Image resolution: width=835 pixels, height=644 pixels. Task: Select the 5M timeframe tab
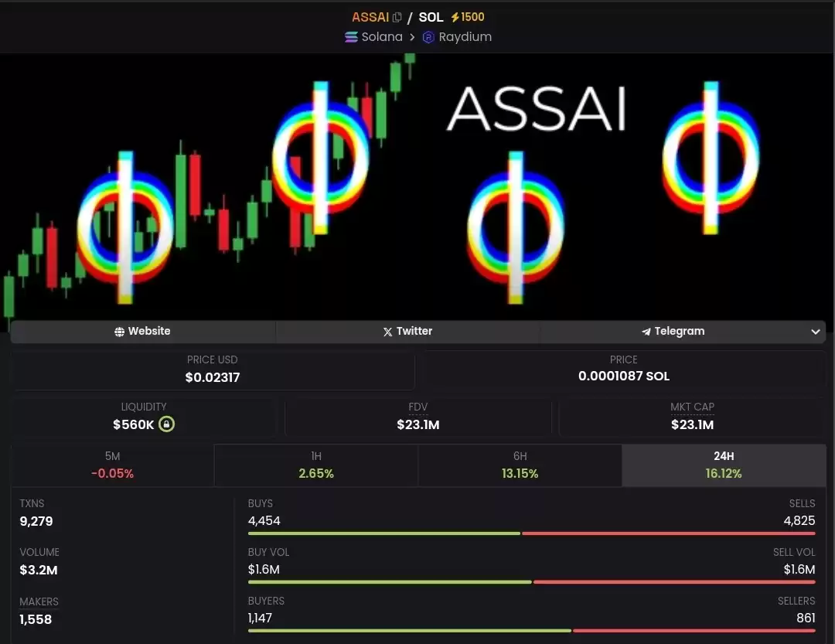click(x=112, y=465)
